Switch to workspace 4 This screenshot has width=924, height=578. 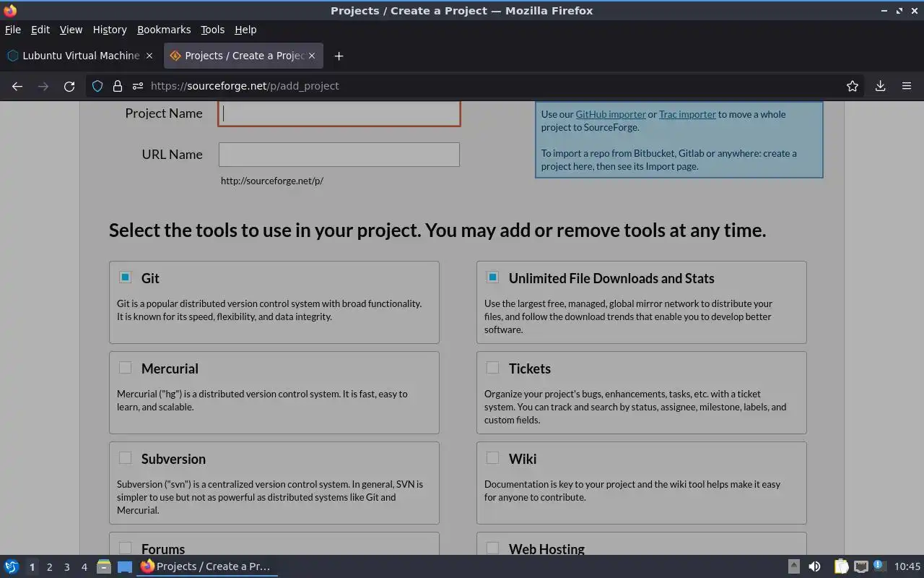[x=84, y=567]
